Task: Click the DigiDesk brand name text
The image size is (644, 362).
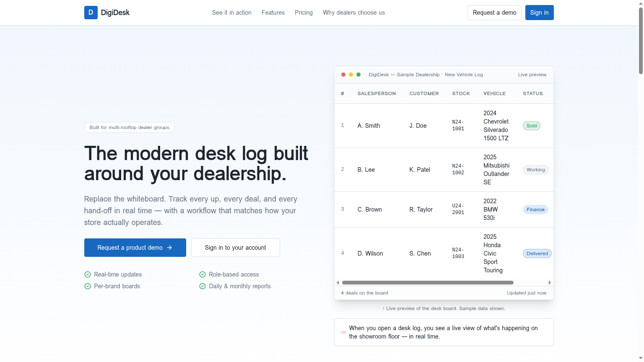Action: click(115, 13)
